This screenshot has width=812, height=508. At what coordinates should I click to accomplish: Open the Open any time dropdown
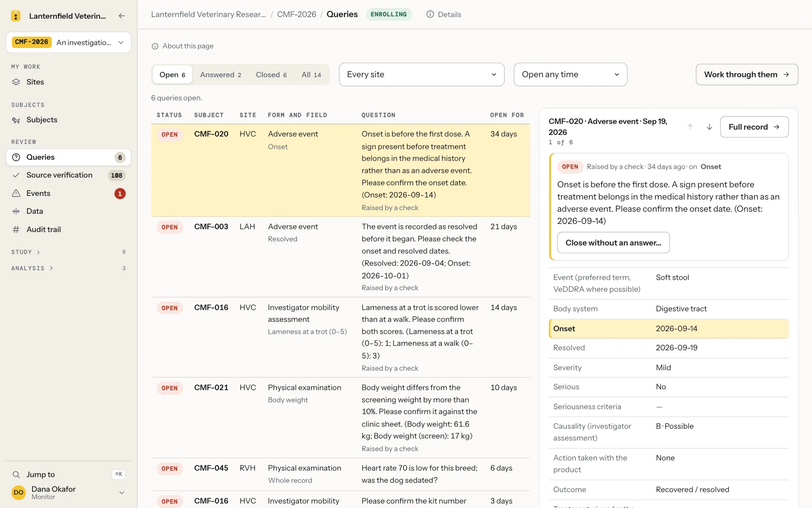tap(570, 74)
